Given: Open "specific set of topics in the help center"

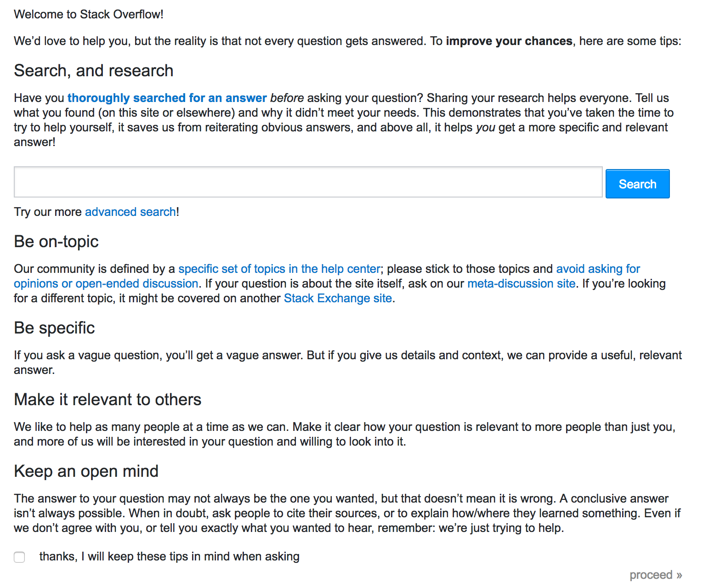Looking at the screenshot, I should coord(279,269).
